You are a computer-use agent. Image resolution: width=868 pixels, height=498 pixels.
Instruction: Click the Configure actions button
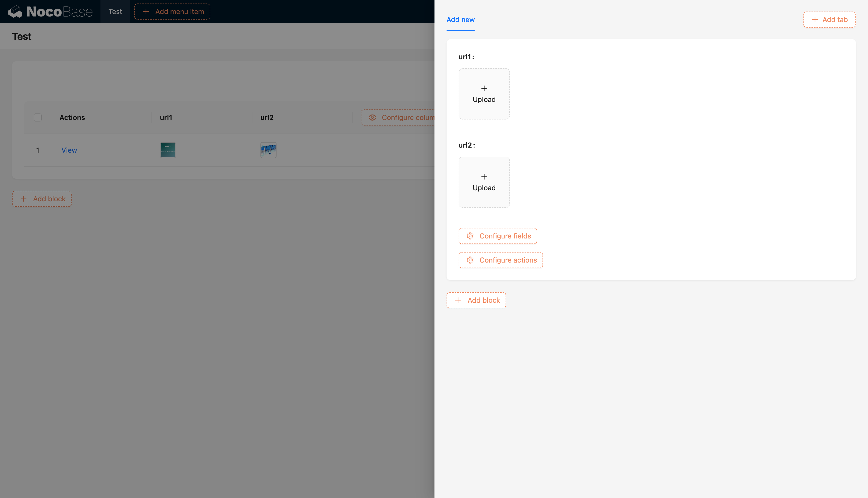(x=501, y=260)
